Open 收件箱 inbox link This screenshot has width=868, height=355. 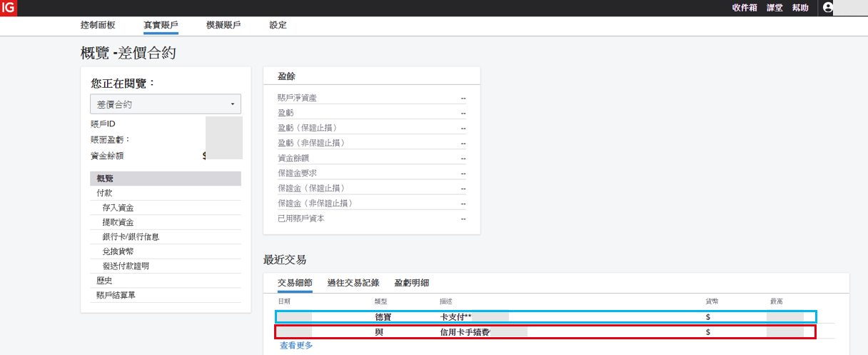click(x=745, y=8)
